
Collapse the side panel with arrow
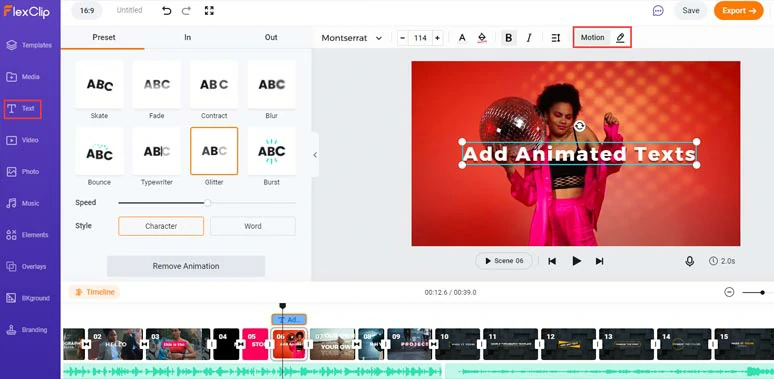pyautogui.click(x=315, y=155)
